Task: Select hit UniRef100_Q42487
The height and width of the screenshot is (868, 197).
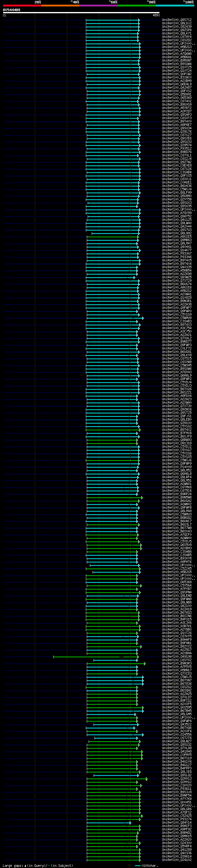Action: (177, 88)
